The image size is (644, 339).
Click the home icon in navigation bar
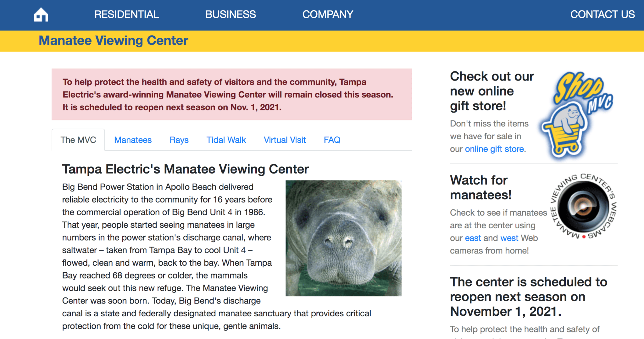41,14
